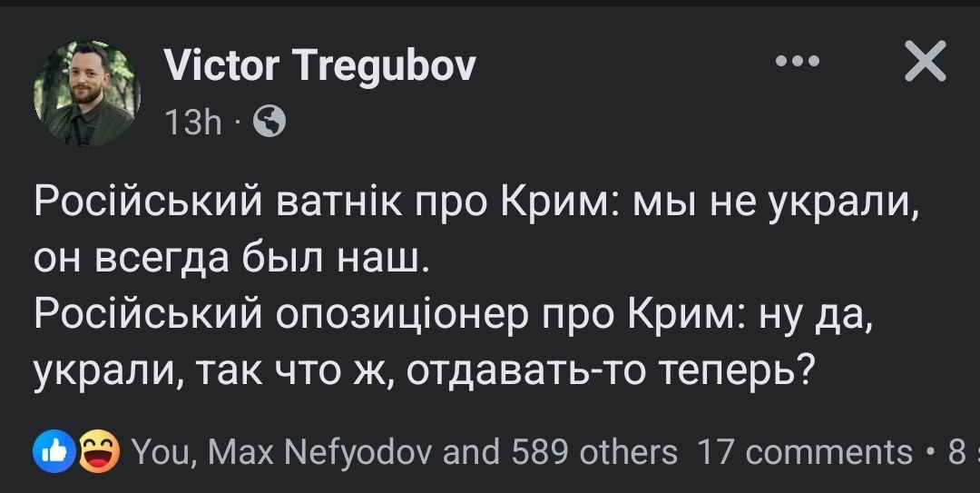Click the 13h post timestamp

193,121
